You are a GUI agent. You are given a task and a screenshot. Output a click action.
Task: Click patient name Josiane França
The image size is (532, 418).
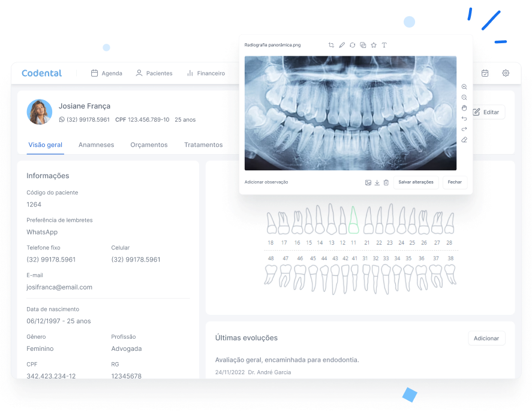click(85, 106)
